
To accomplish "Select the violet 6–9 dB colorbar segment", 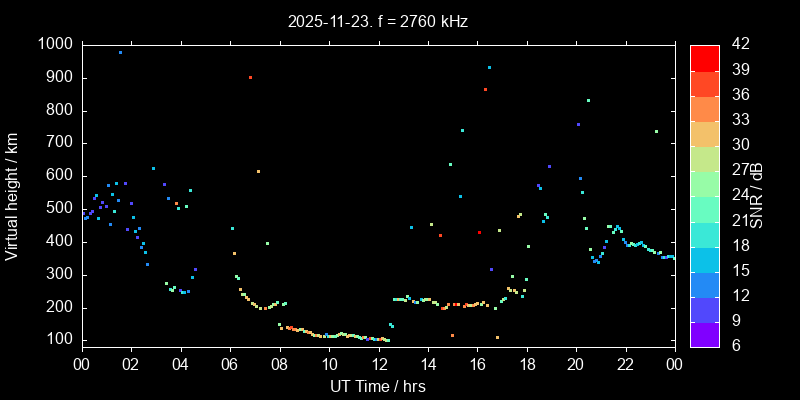I will click(x=704, y=335).
